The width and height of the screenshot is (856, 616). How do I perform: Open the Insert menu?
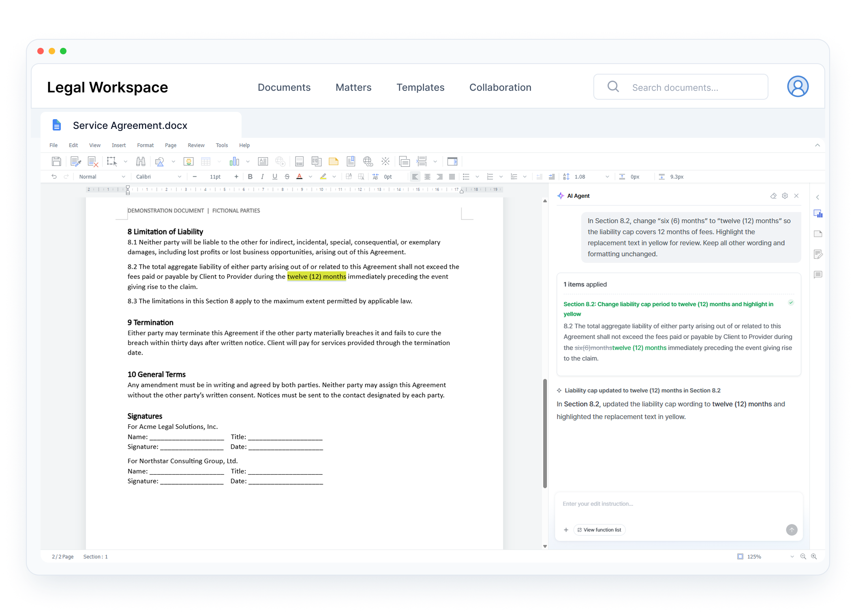(x=119, y=145)
